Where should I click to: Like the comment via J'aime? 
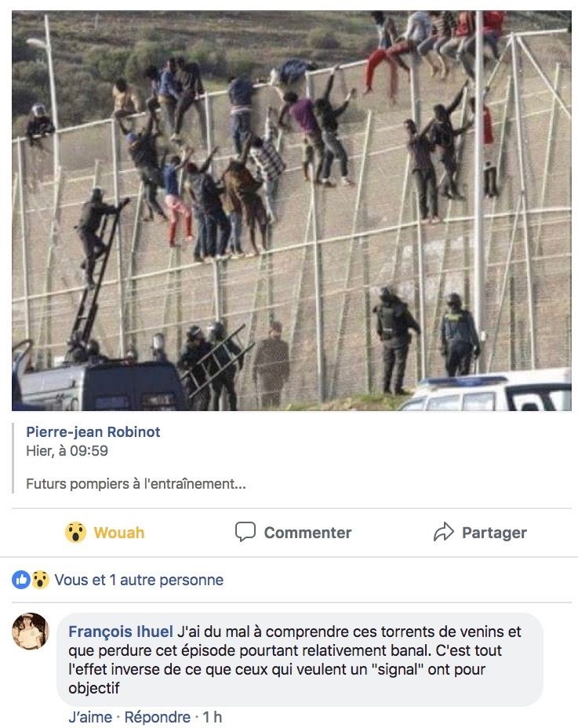(90, 717)
